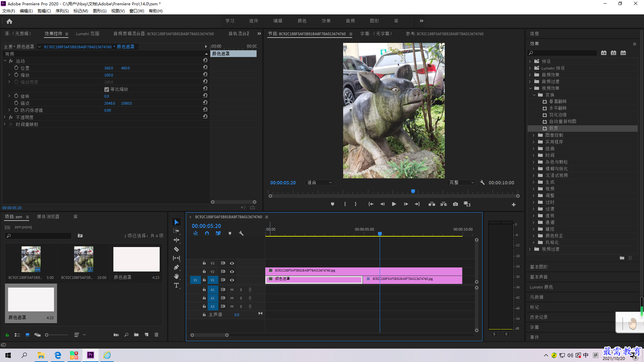This screenshot has height=362, width=644.
Task: Select the Selection arrow tool
Action: 176,222
